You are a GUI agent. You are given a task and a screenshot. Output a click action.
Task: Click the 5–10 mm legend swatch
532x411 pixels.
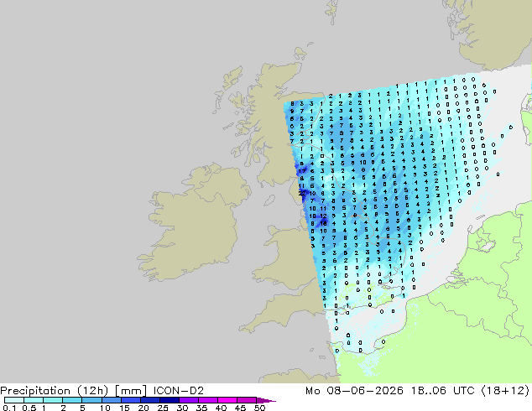(91, 400)
